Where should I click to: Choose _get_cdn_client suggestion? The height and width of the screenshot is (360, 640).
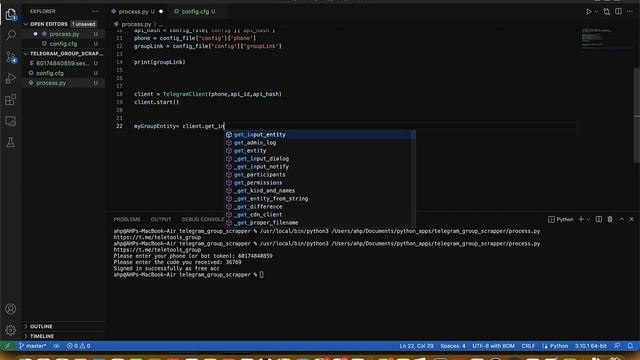(x=320, y=215)
